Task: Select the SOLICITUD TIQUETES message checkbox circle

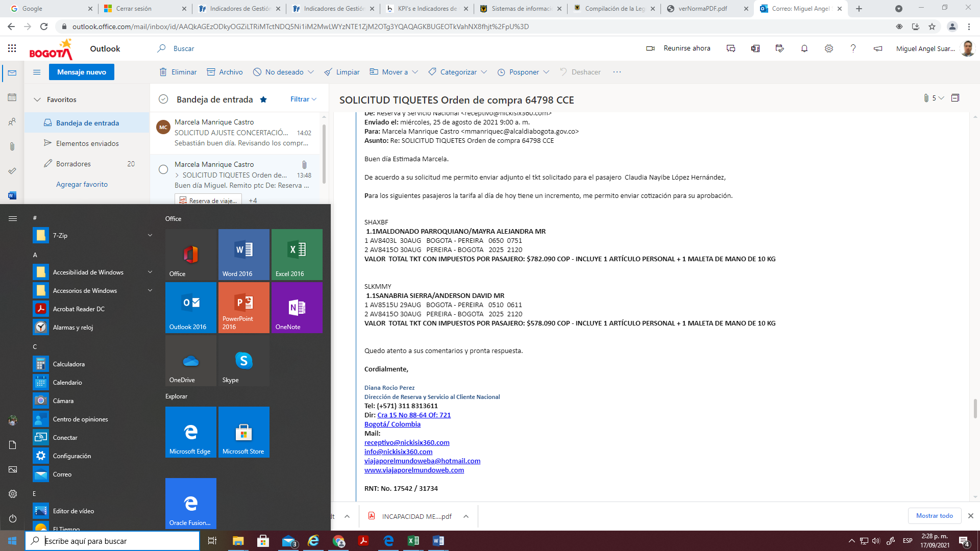Action: point(163,169)
